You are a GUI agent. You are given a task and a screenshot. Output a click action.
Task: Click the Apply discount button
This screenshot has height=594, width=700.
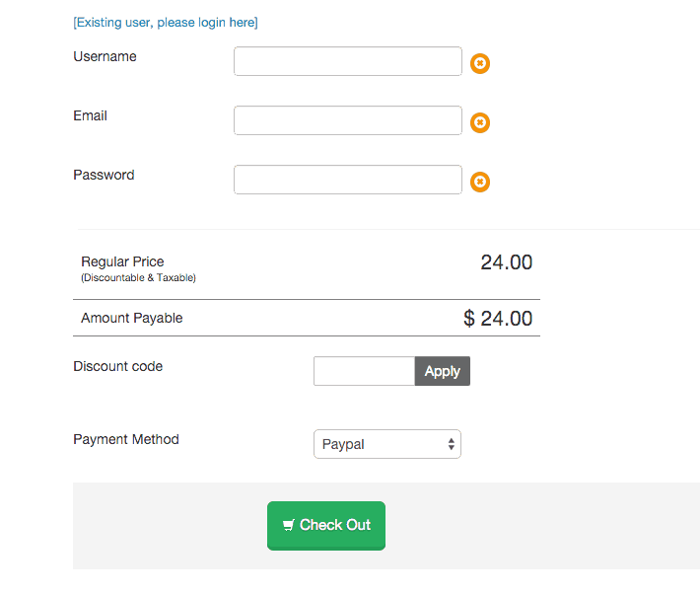(x=442, y=371)
